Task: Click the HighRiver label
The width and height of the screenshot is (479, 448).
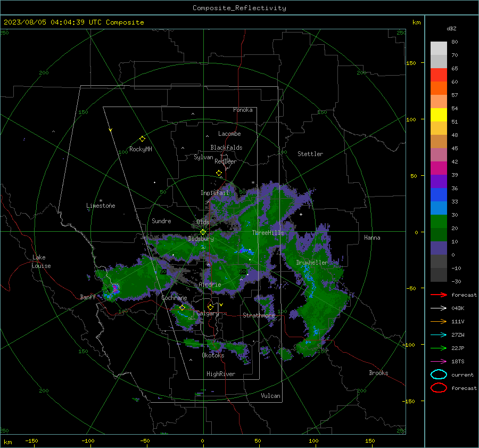Action: coord(221,374)
